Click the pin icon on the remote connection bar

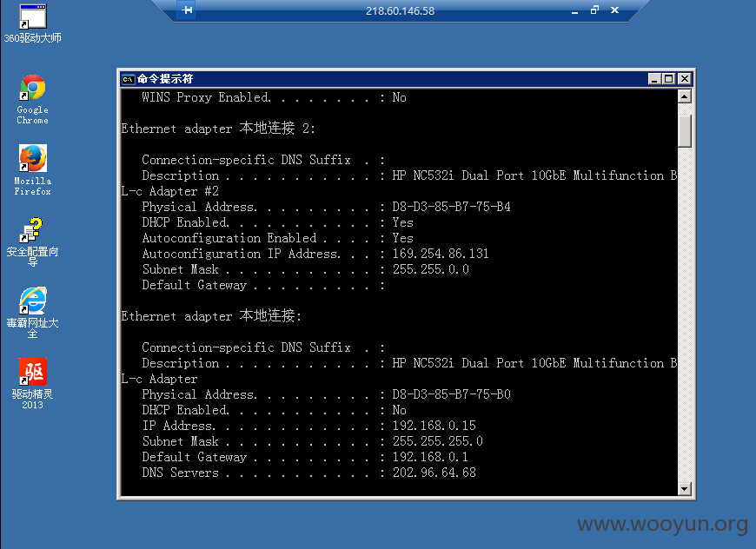(x=187, y=10)
